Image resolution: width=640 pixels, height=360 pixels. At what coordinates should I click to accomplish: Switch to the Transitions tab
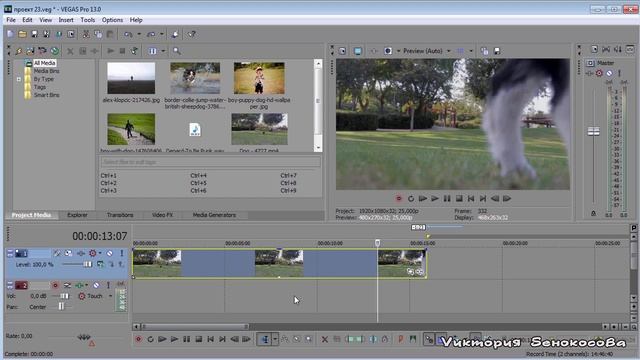[120, 215]
